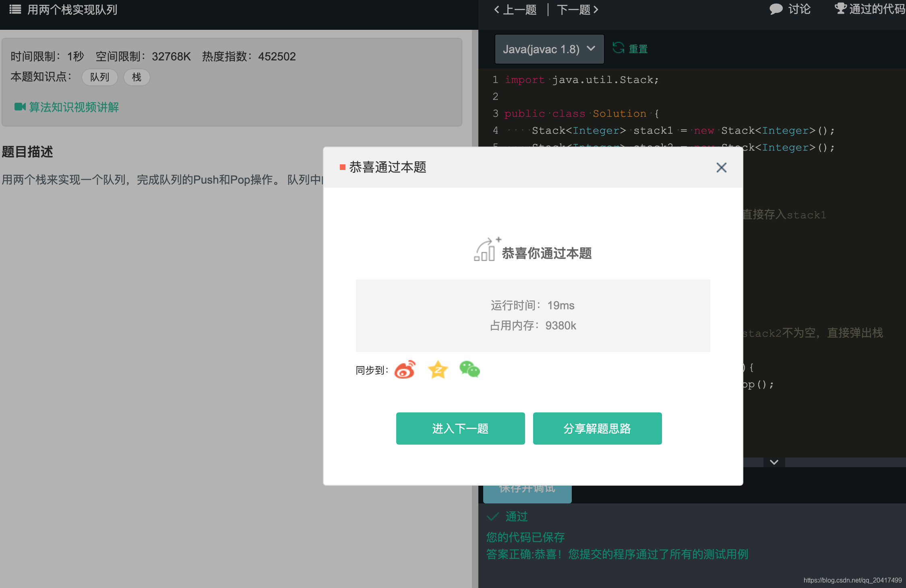Go to next problem 下一题
The image size is (906, 588).
point(577,10)
